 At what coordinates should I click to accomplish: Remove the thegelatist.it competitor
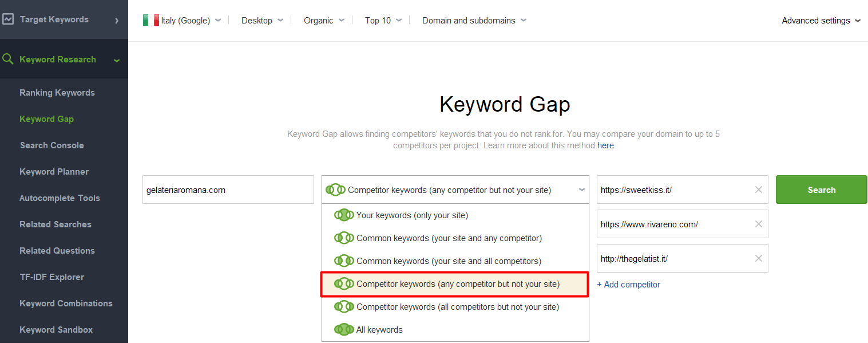[x=759, y=258]
